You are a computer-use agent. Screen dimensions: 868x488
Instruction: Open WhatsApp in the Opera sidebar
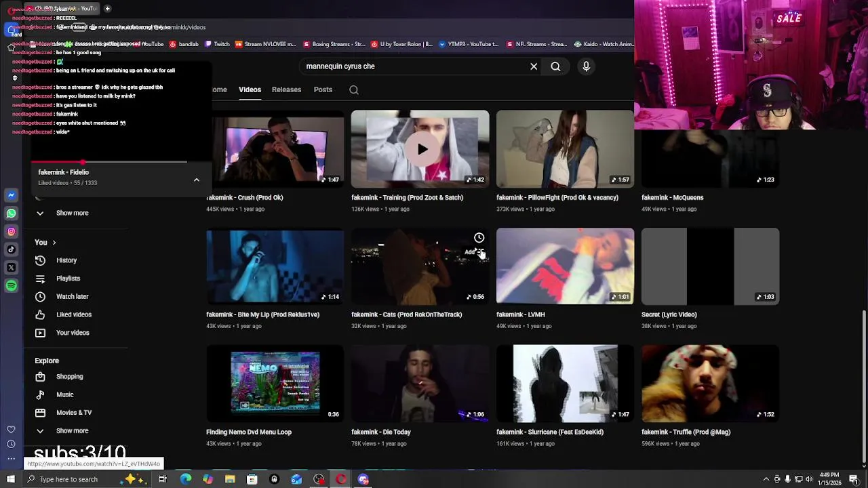point(11,213)
